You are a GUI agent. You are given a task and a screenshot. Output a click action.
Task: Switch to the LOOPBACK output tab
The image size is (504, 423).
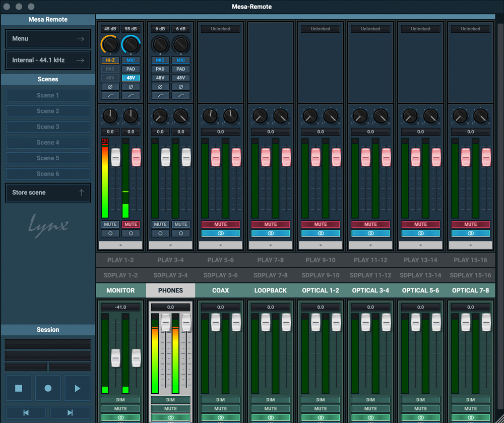coord(270,290)
